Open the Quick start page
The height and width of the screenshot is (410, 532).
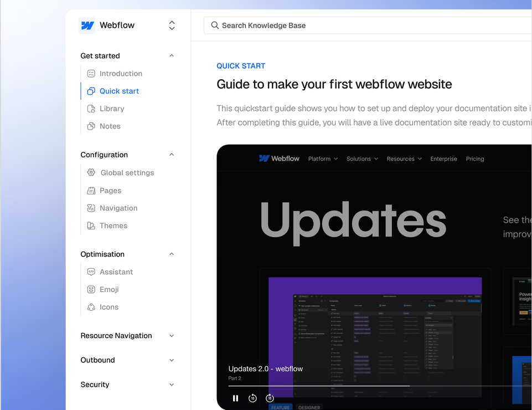(x=119, y=91)
